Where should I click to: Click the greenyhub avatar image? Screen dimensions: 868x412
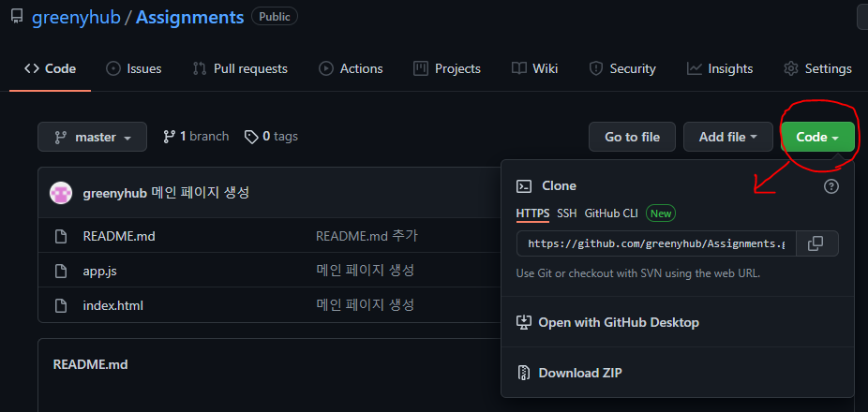pyautogui.click(x=61, y=193)
